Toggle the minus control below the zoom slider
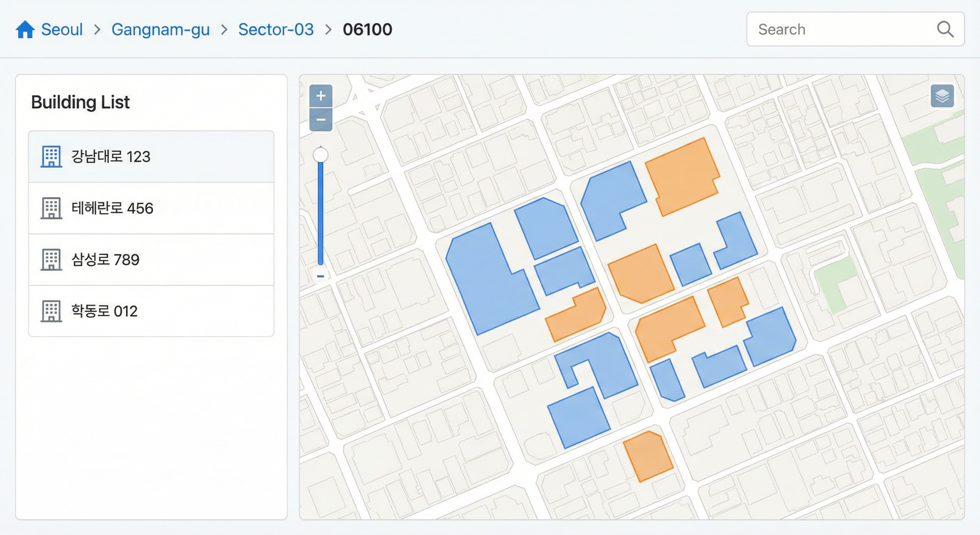 321,276
